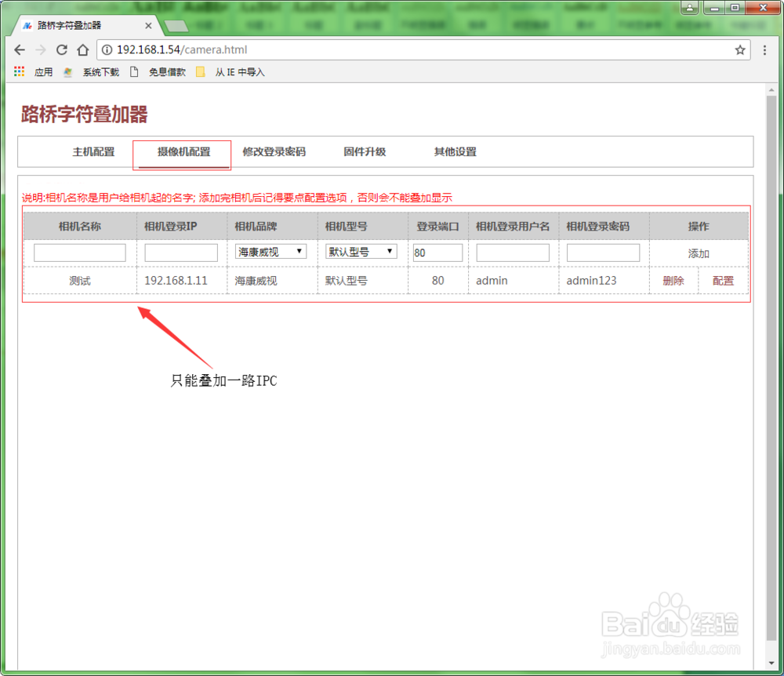Viewport: 784px width, 676px height.
Task: Focus the 相机登录密码 input field
Action: pyautogui.click(x=603, y=253)
